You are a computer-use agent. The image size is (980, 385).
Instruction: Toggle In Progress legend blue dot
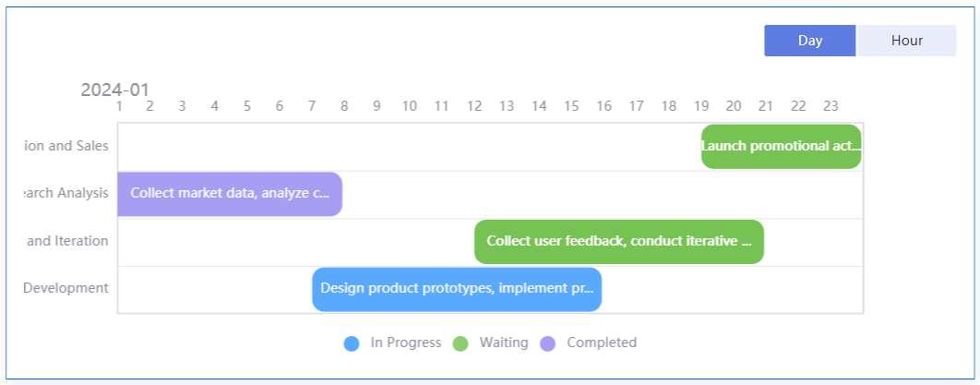click(x=352, y=343)
